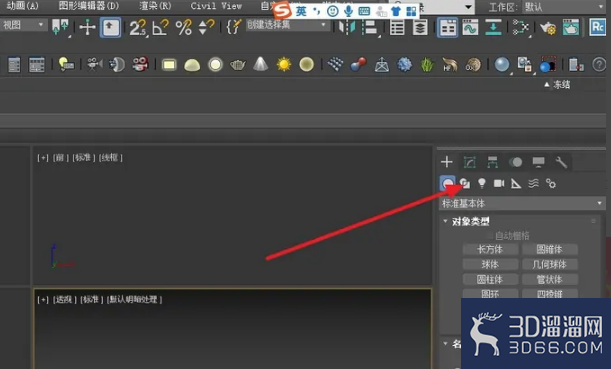Open the Rendered Frame Window teapot icon
Image resolution: width=611 pixels, height=369 pixels.
571,28
